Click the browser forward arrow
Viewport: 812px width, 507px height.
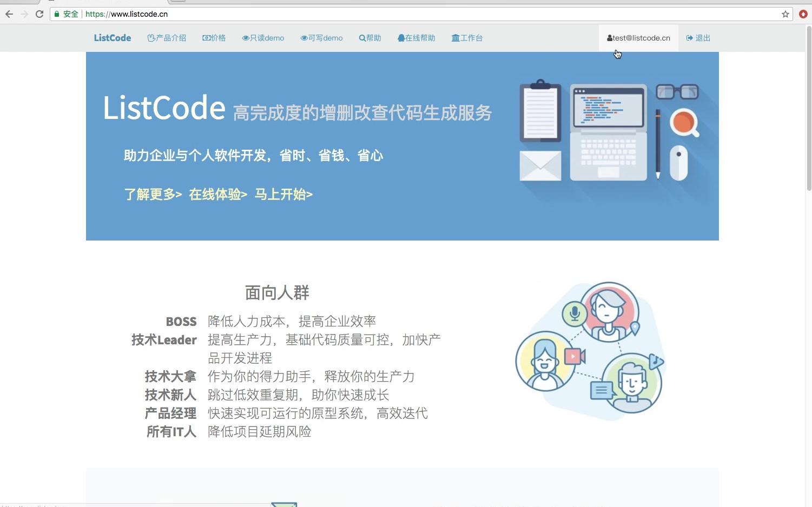tap(24, 14)
